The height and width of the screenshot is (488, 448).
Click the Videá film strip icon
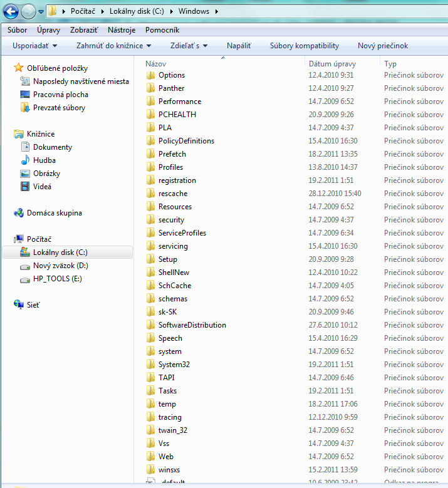[x=25, y=187]
